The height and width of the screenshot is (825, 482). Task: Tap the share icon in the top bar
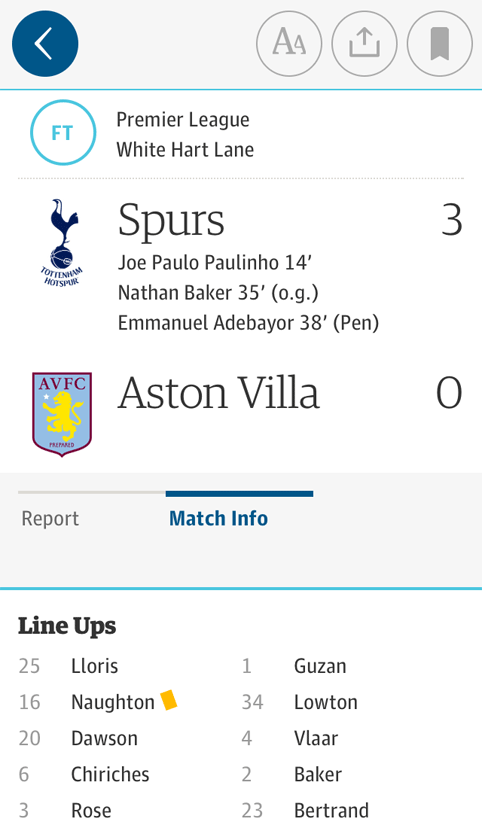coord(364,44)
